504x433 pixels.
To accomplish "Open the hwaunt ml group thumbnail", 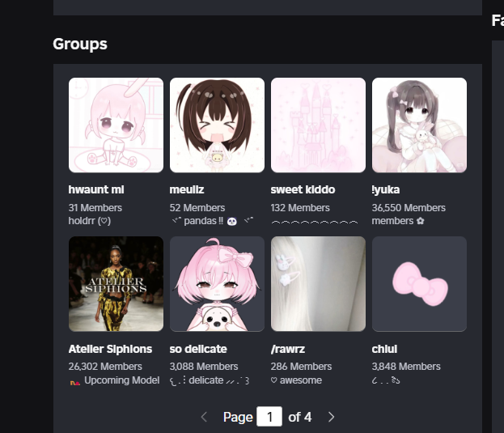I will point(116,125).
